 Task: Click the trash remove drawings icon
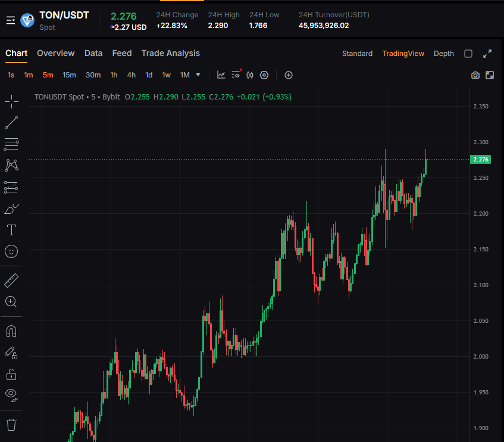click(x=11, y=425)
